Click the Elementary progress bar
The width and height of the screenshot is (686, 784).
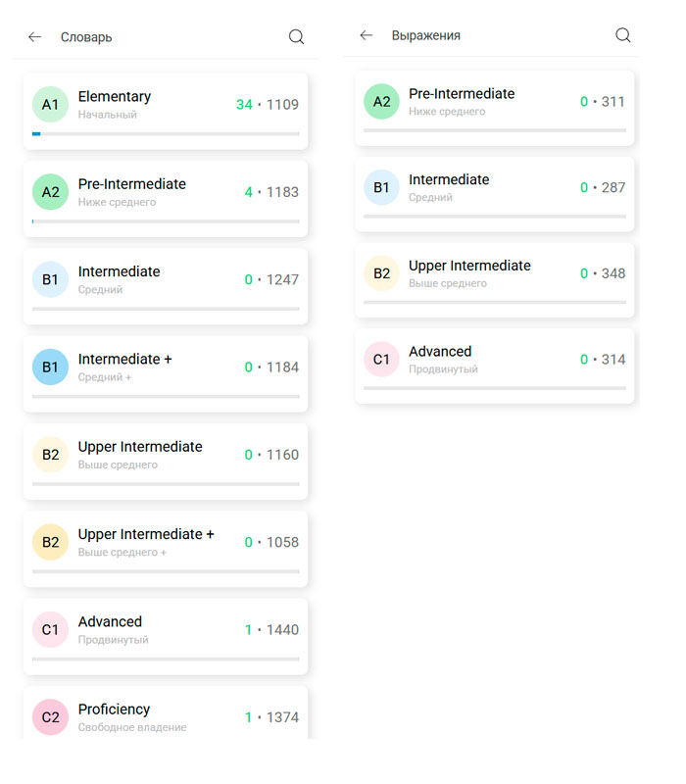166,133
